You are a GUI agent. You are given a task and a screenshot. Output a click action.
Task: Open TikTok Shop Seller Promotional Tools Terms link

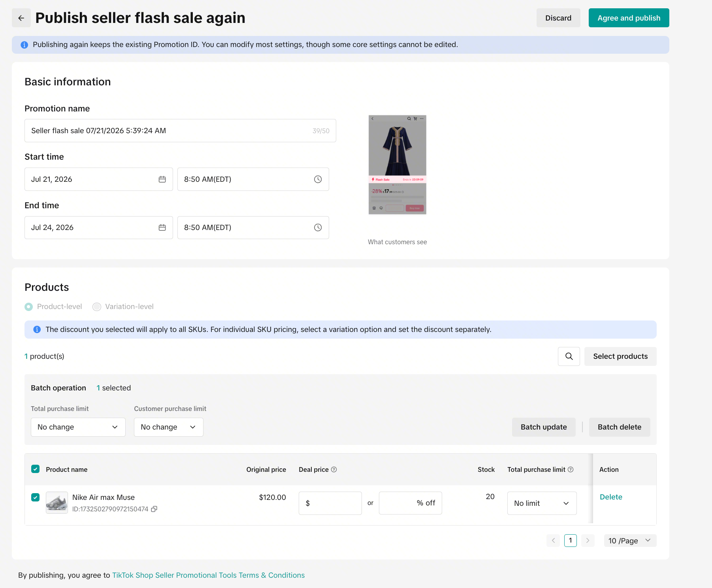(x=209, y=575)
